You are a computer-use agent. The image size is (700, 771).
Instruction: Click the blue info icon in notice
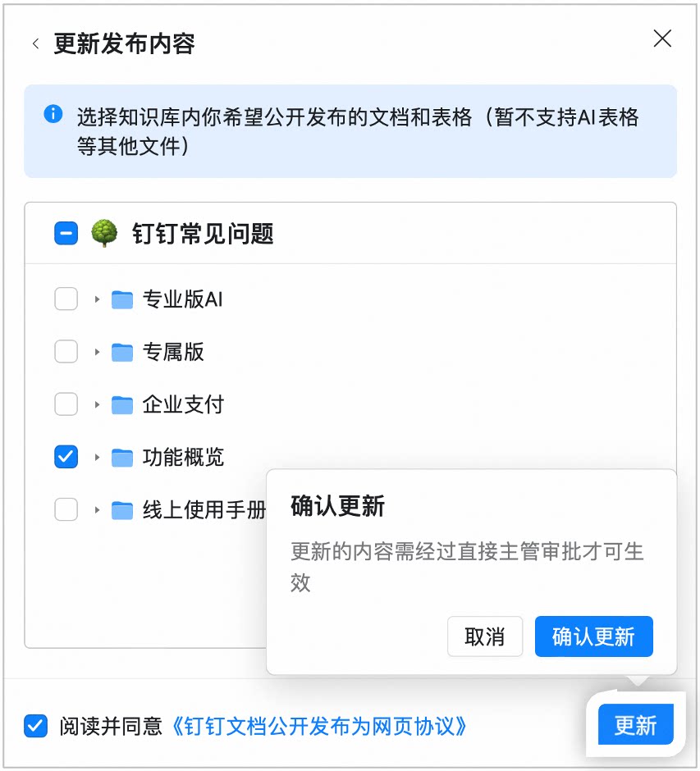point(53,114)
